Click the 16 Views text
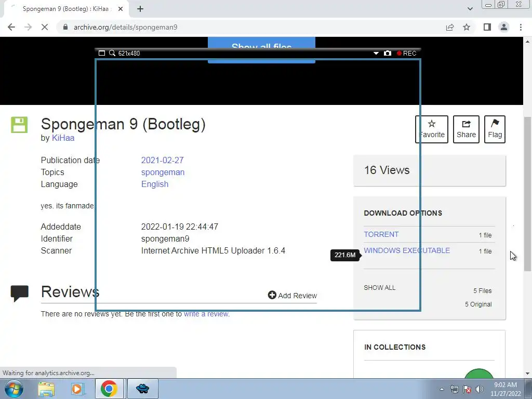This screenshot has width=532, height=399. point(387,170)
